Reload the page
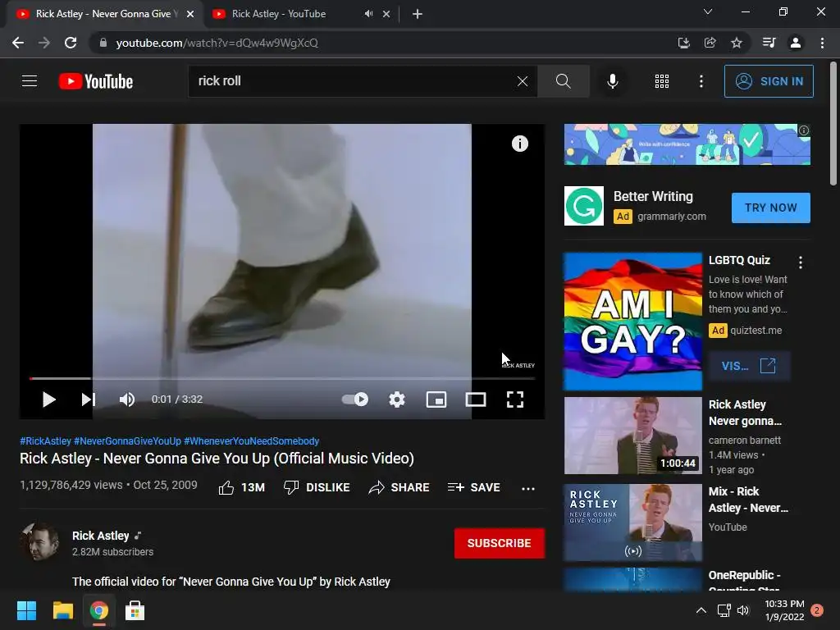The height and width of the screenshot is (630, 840). click(x=71, y=43)
